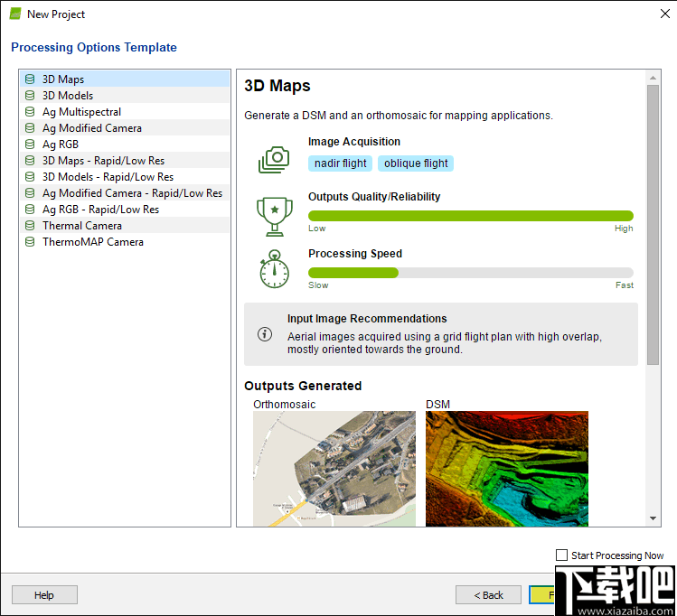Click the icon beside Ag RGB
Image resolution: width=677 pixels, height=616 pixels.
pyautogui.click(x=30, y=145)
